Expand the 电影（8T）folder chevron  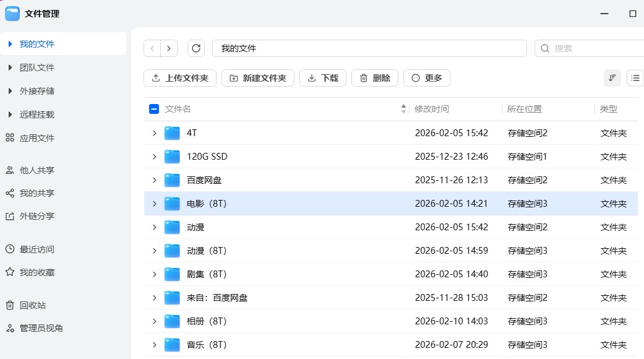pos(155,204)
